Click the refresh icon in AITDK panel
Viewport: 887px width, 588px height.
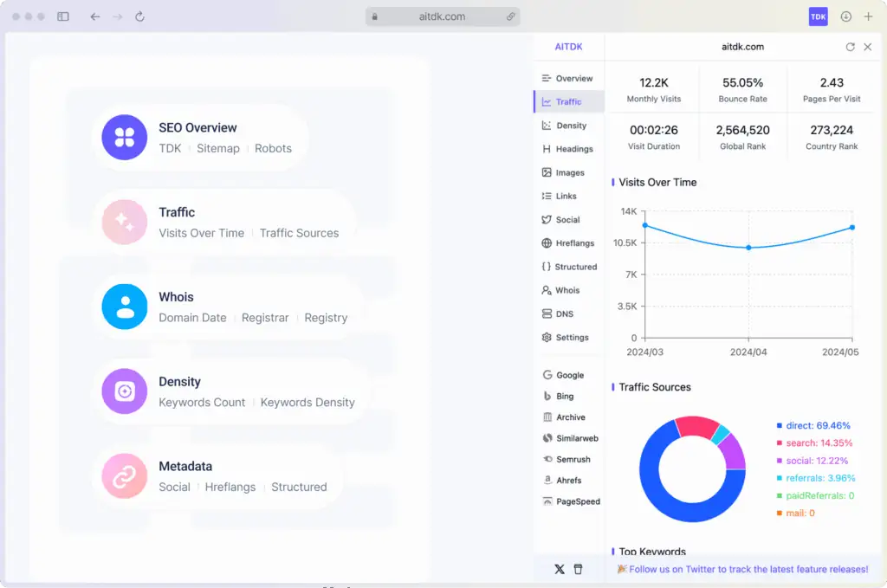point(850,47)
